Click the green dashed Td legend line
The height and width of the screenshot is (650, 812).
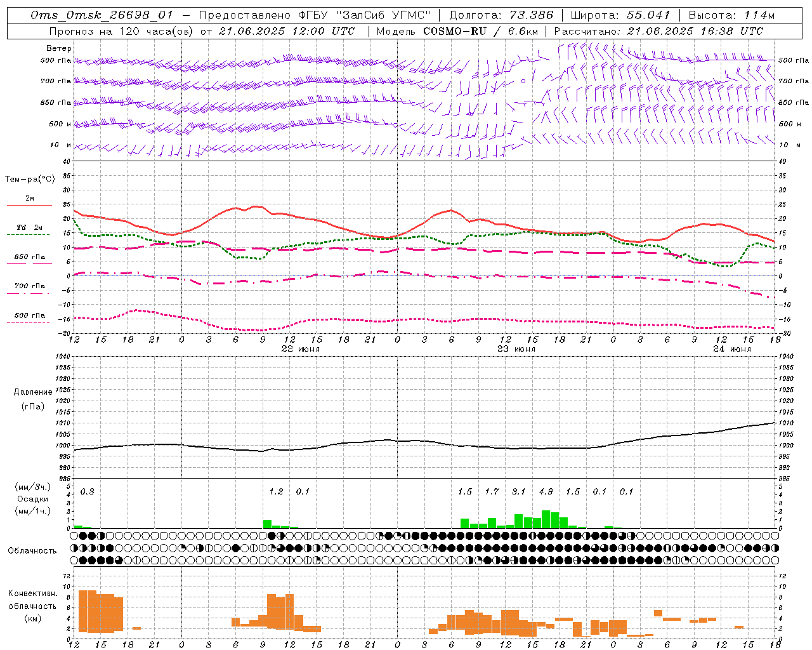coord(28,235)
